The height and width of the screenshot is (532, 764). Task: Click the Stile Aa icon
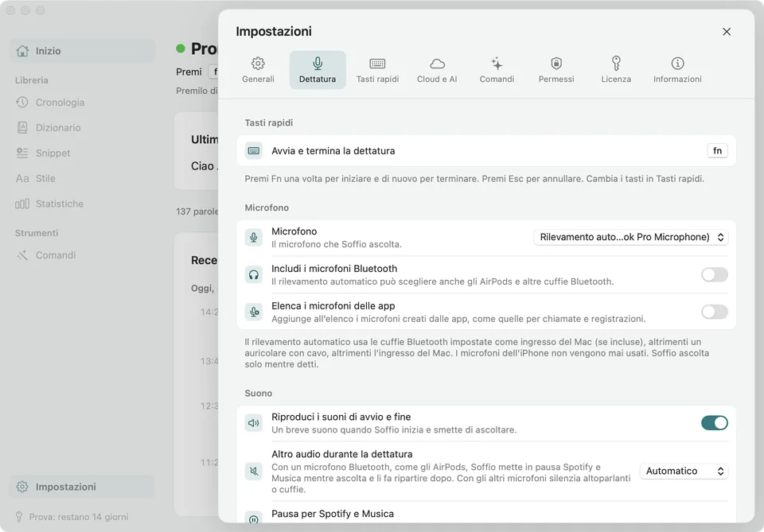(x=22, y=178)
